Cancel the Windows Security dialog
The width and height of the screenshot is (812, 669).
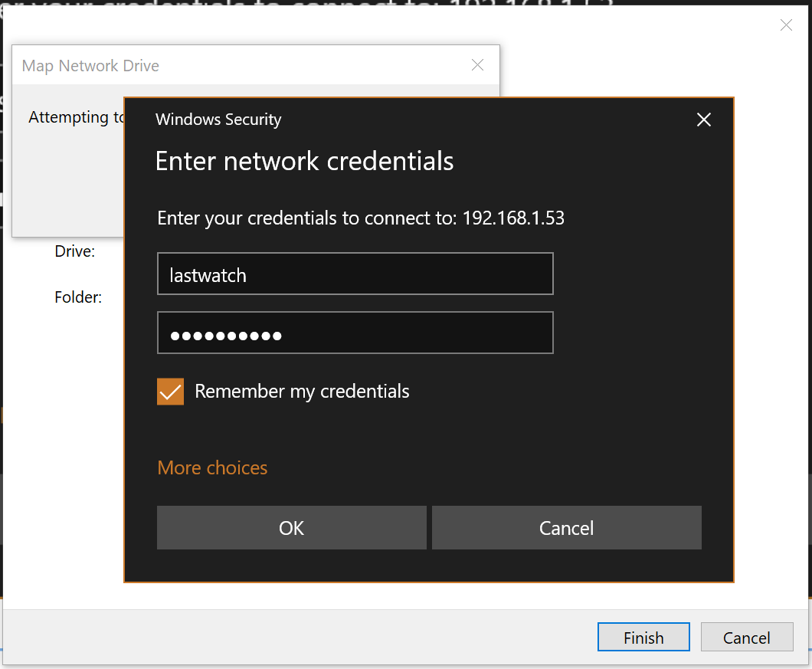pos(567,527)
